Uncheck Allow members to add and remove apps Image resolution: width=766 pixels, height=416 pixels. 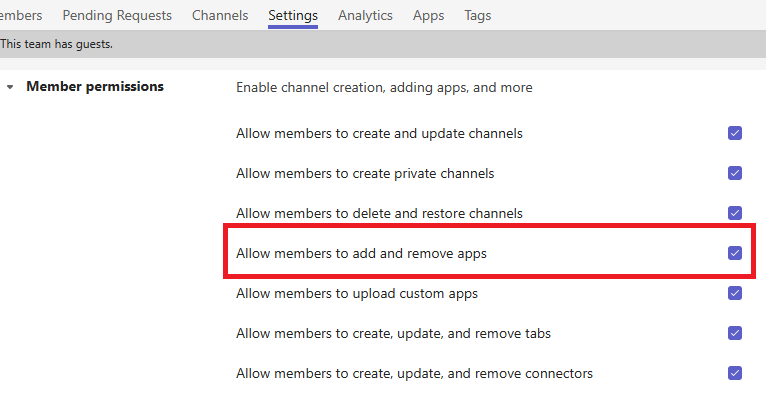(735, 253)
